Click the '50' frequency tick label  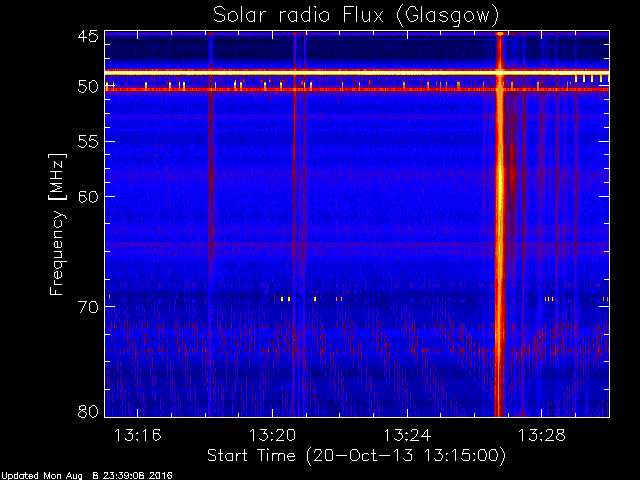click(88, 87)
